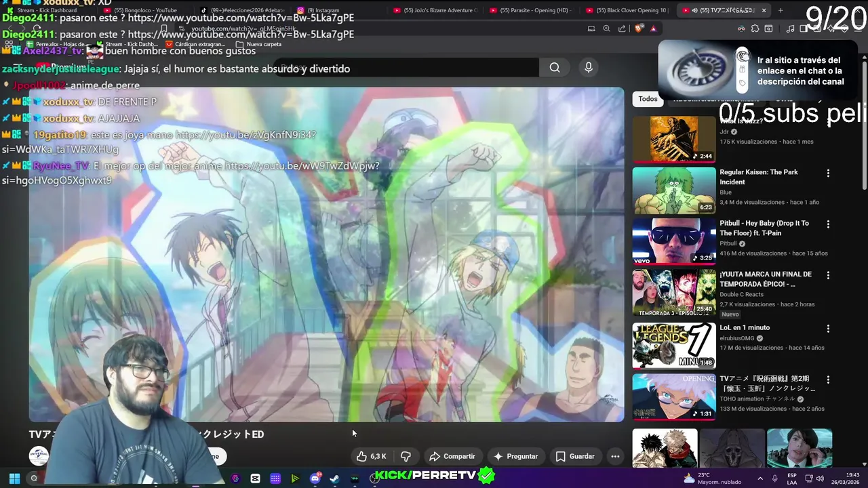Image resolution: width=868 pixels, height=488 pixels.
Task: Open LoL en 1 minuto video title
Action: [x=745, y=328]
